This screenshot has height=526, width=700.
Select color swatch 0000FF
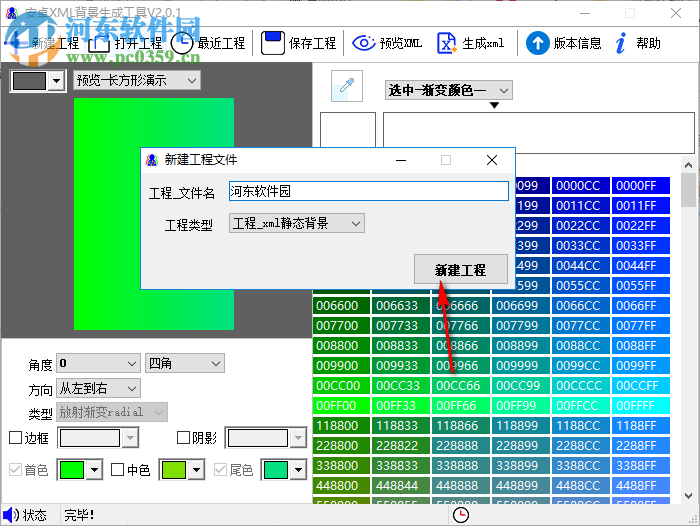click(640, 186)
